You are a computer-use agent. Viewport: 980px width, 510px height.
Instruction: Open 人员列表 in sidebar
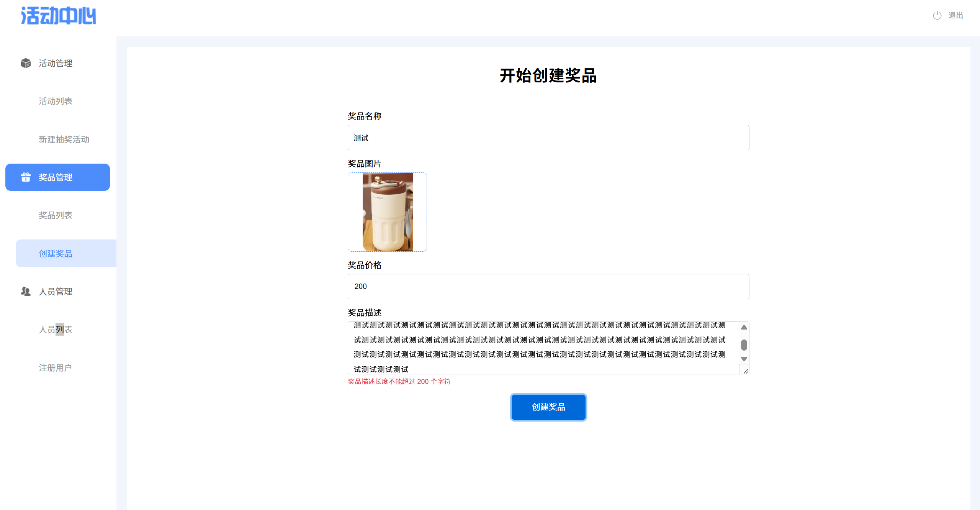(x=56, y=330)
